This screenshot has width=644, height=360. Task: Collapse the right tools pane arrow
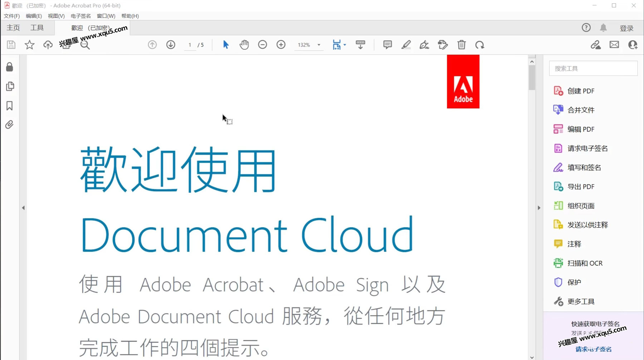(x=539, y=208)
